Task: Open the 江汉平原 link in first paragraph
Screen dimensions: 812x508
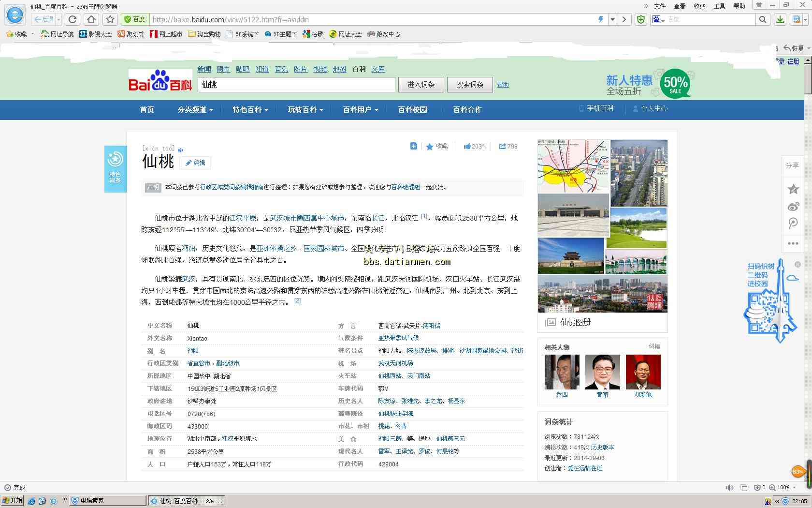Action: click(x=243, y=218)
